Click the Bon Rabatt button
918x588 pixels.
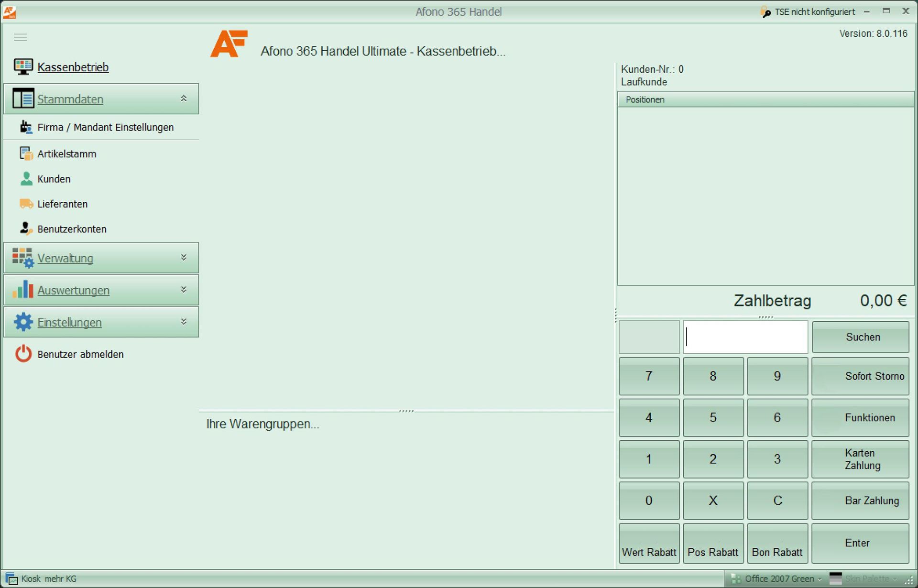tap(777, 544)
